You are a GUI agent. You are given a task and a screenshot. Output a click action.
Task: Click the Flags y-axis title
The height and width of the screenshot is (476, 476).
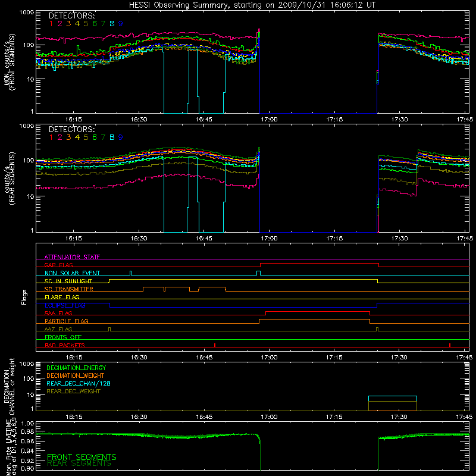point(24,297)
